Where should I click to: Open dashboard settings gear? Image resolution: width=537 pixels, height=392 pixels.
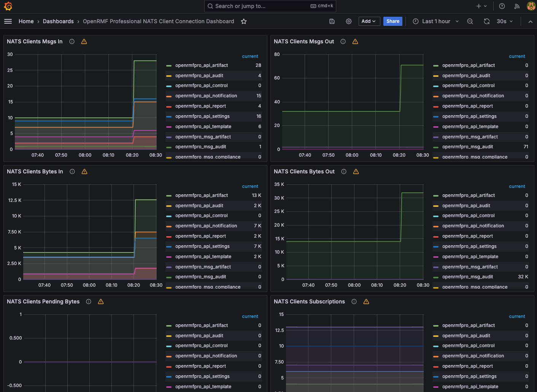[349, 21]
